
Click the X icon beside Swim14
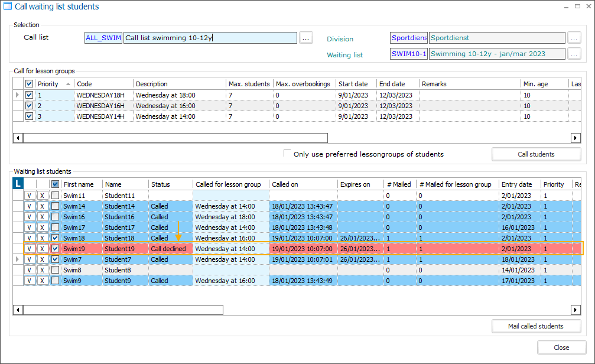(x=41, y=206)
